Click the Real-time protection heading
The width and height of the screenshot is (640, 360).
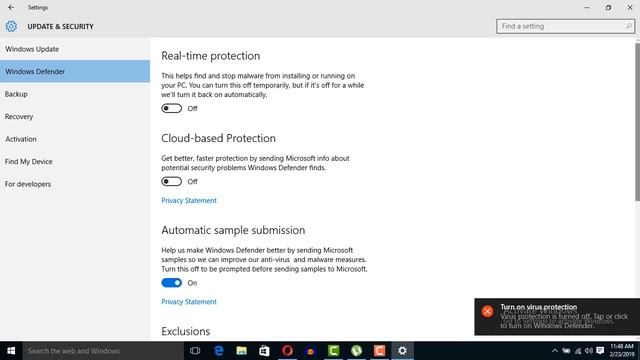tap(211, 56)
